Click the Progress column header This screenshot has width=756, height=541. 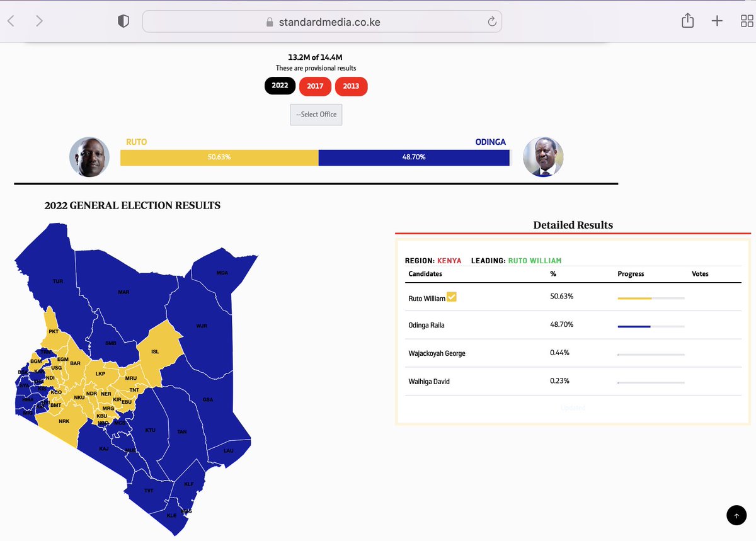pos(631,274)
